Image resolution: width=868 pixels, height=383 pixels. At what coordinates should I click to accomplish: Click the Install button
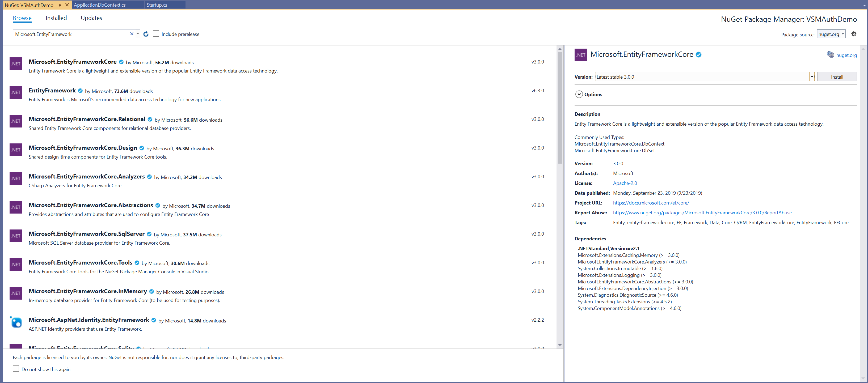pyautogui.click(x=837, y=77)
